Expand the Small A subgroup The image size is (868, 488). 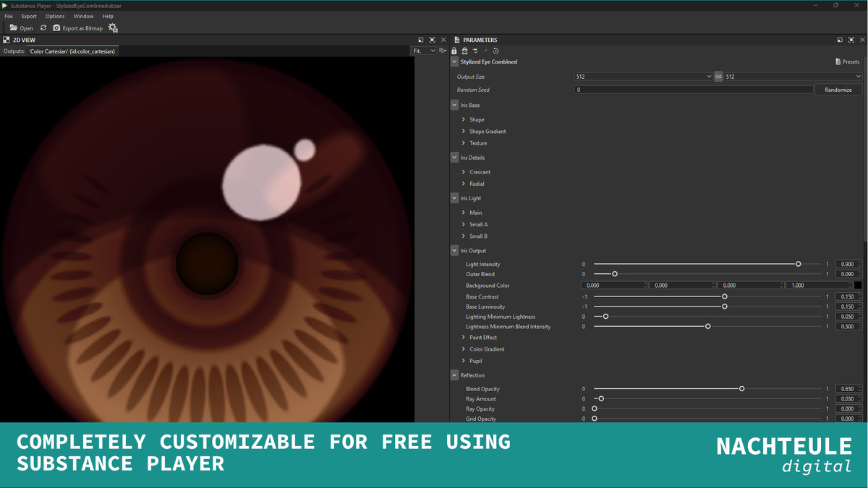pyautogui.click(x=464, y=224)
